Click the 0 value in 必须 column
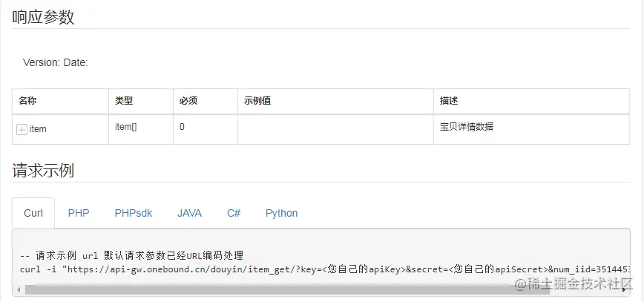This screenshot has height=302, width=644. (182, 127)
